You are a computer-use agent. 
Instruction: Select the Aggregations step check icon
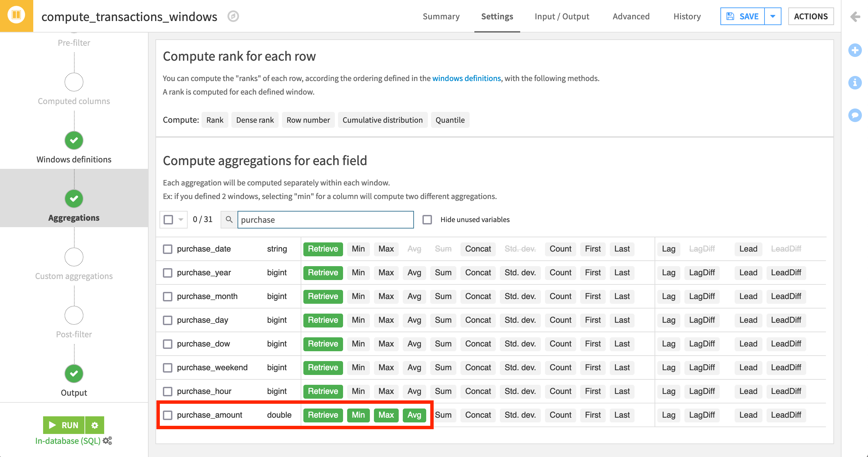(74, 199)
